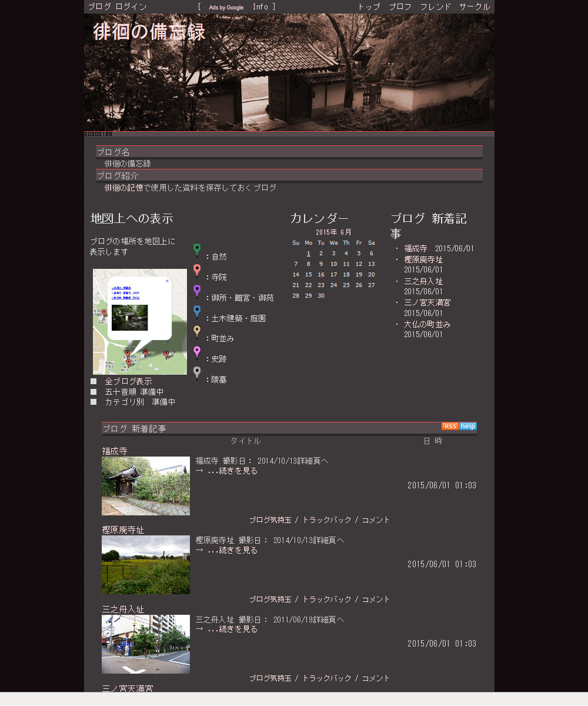
Task: Click the green 自然 map pin icon
Action: coord(197,251)
